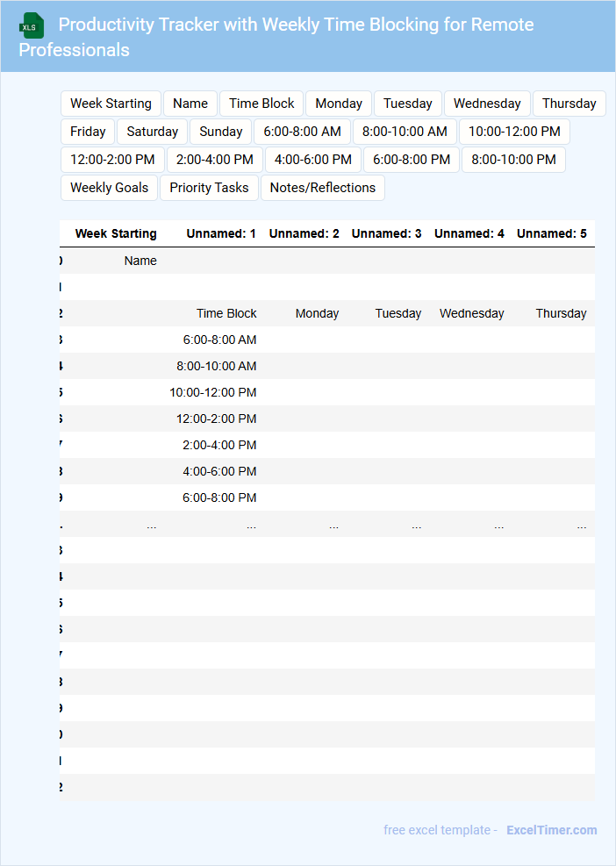
Task: Click the Unnamed: 3 column header
Action: click(x=387, y=233)
